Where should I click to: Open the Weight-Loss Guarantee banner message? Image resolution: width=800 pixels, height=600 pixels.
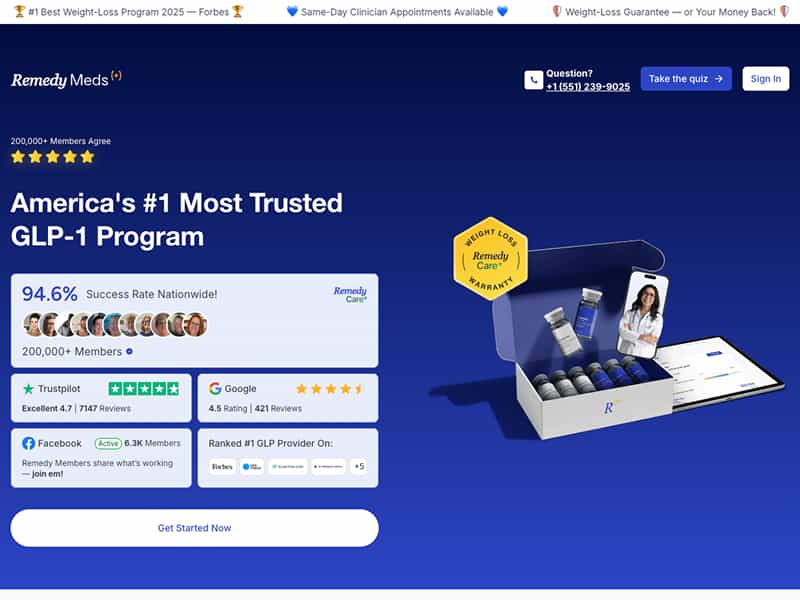(670, 12)
